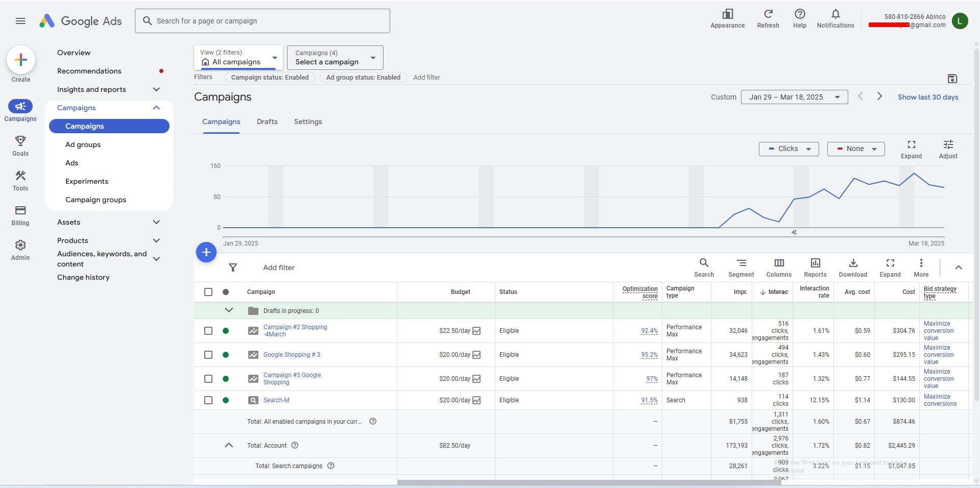Click Add filter next to filter chips
Screen dimensions: 980x488
[x=426, y=78]
